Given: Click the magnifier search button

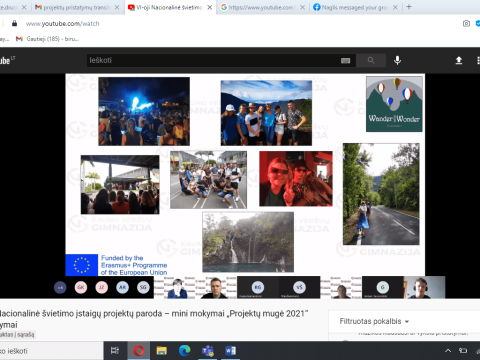Looking at the screenshot, I should (x=371, y=60).
